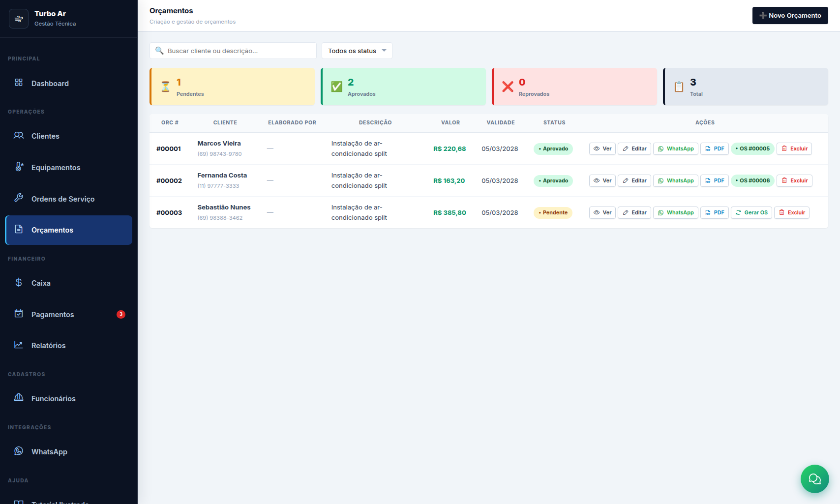Edit Marcos Vieira's budget
Image resolution: width=840 pixels, height=504 pixels.
point(634,148)
